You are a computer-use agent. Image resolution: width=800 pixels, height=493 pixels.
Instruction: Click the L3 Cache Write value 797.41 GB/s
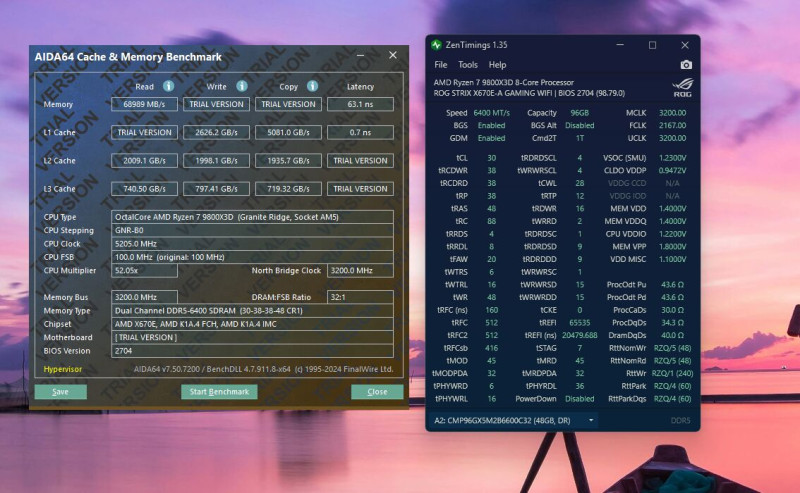pos(216,189)
